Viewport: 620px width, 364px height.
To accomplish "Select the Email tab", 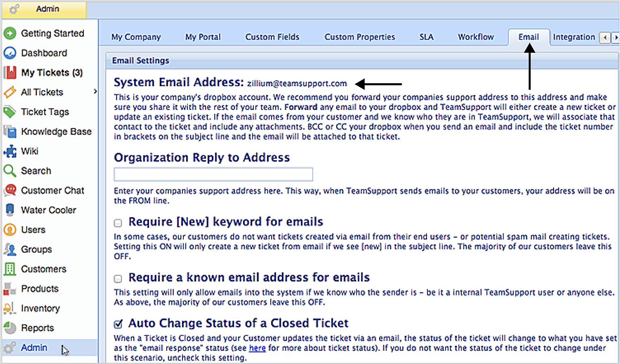I will 529,37.
